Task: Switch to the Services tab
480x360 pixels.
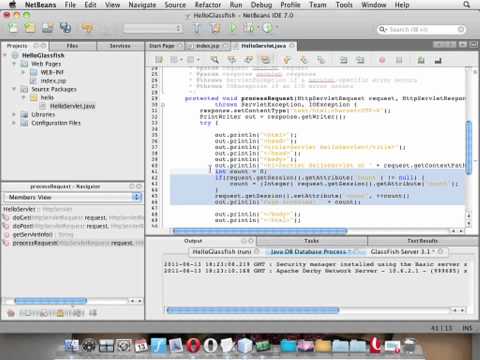Action: 120,46
